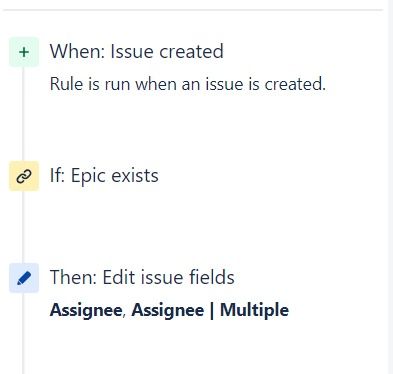Viewport: 393px width, 374px height.
Task: Add a component on the line between condition and action
Action: click(x=23, y=227)
